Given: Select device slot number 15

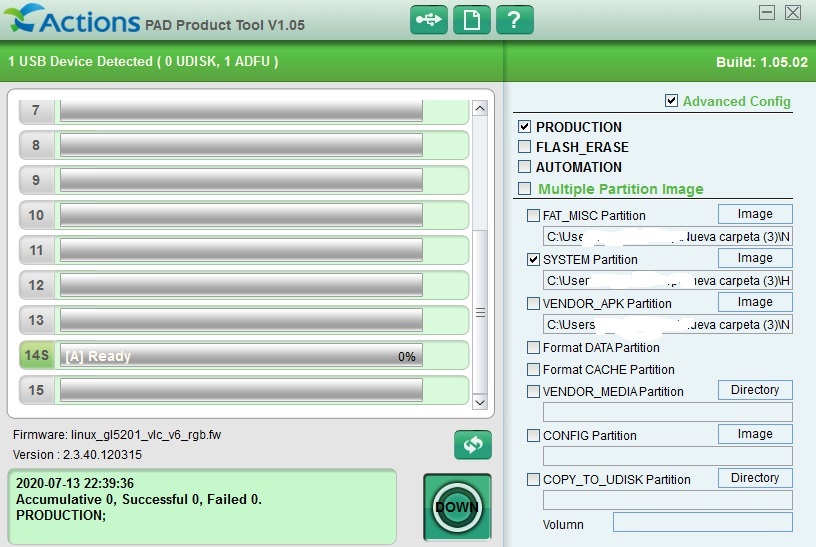Looking at the screenshot, I should (36, 390).
